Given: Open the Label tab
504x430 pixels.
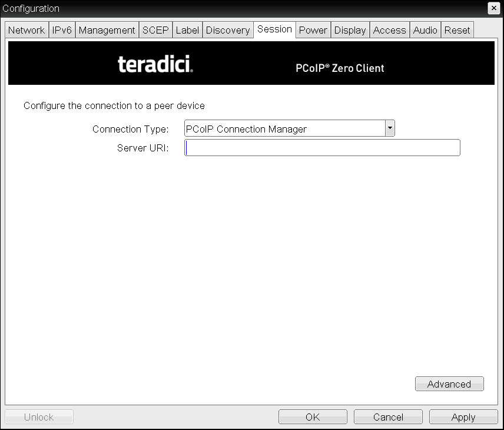Looking at the screenshot, I should (187, 30).
